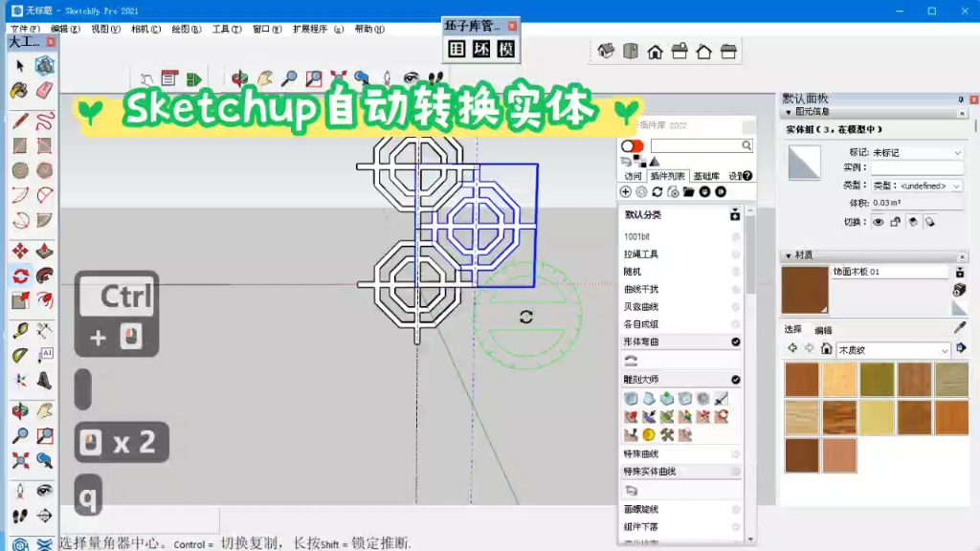980x551 pixels.
Task: Select the arrow selection tool
Action: pos(18,67)
